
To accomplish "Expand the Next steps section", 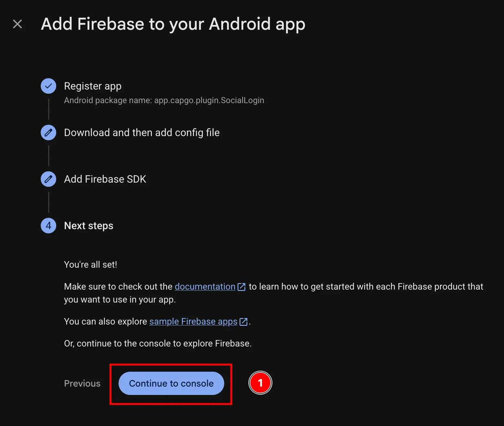I will 89,226.
